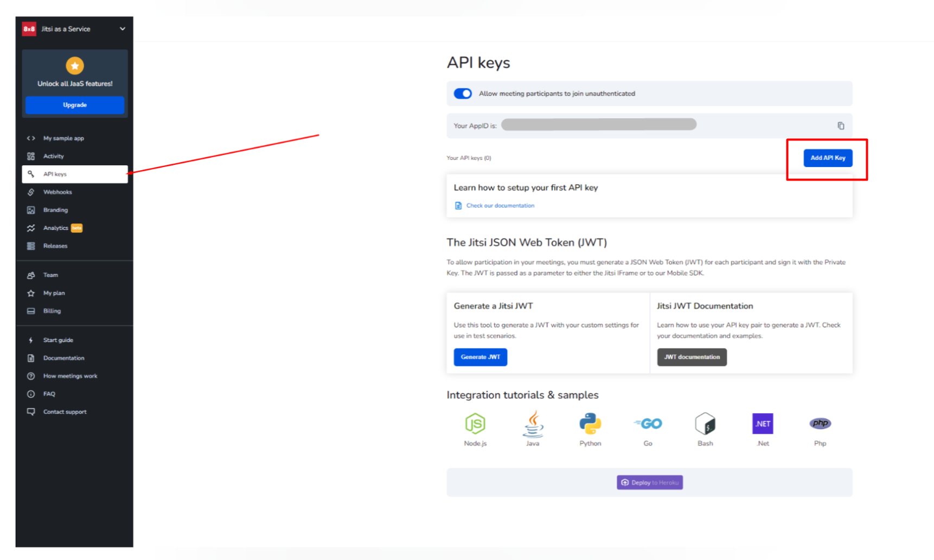This screenshot has width=934, height=560.
Task: Select Contact support in sidebar
Action: point(75,412)
